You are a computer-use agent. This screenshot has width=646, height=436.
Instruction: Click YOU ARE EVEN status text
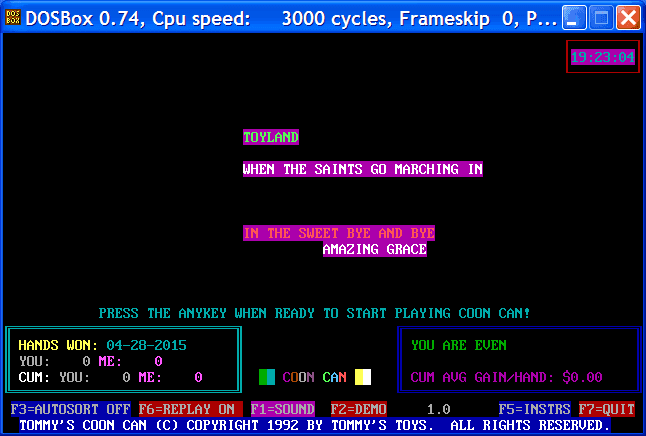459,345
